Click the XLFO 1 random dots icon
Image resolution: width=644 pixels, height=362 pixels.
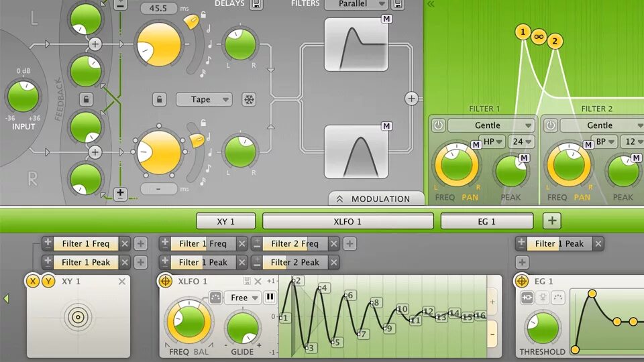215,297
